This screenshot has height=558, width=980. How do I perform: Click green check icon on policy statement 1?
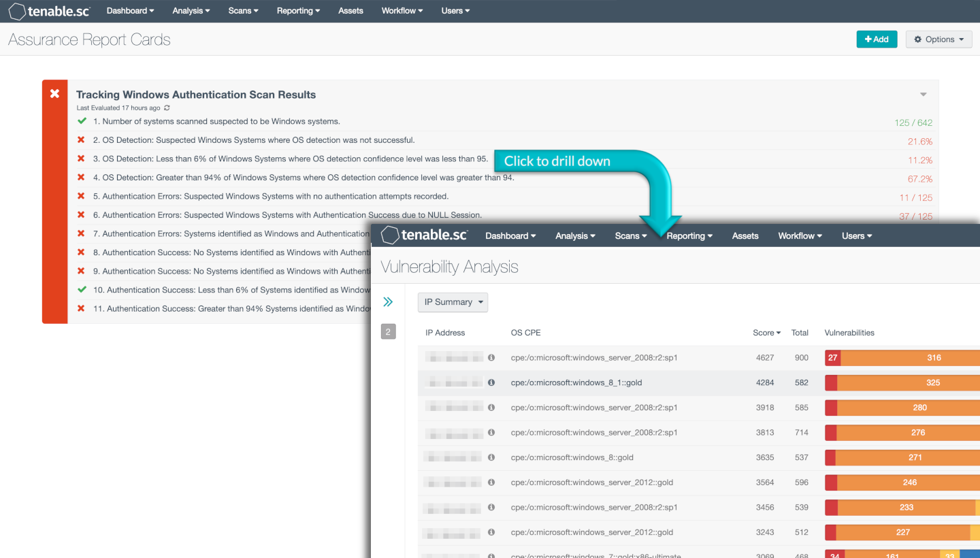pyautogui.click(x=82, y=121)
